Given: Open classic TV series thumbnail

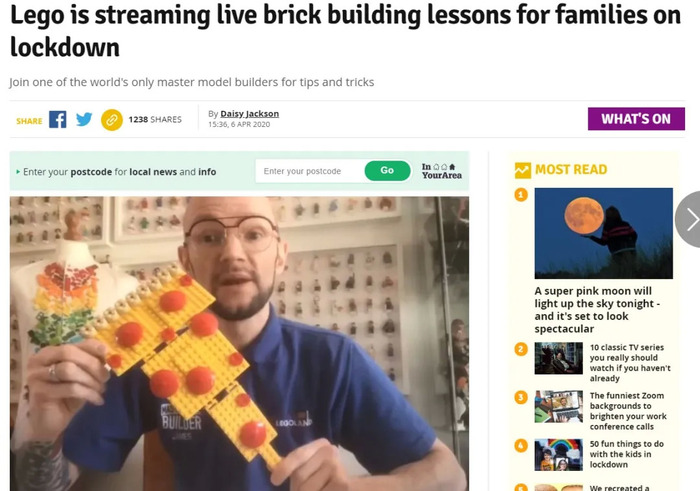Looking at the screenshot, I should pos(558,358).
